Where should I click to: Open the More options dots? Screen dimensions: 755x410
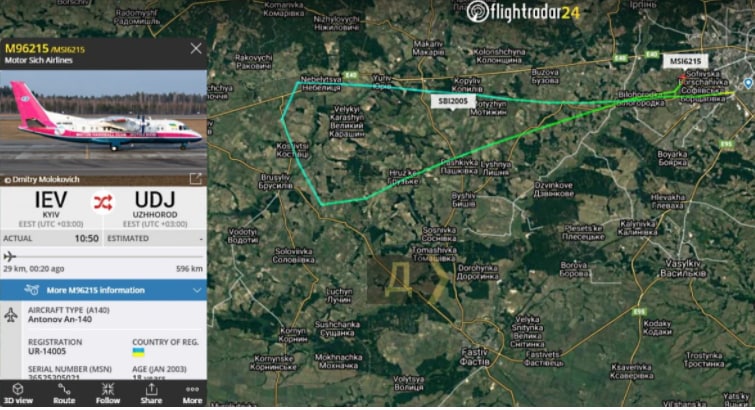pyautogui.click(x=192, y=389)
